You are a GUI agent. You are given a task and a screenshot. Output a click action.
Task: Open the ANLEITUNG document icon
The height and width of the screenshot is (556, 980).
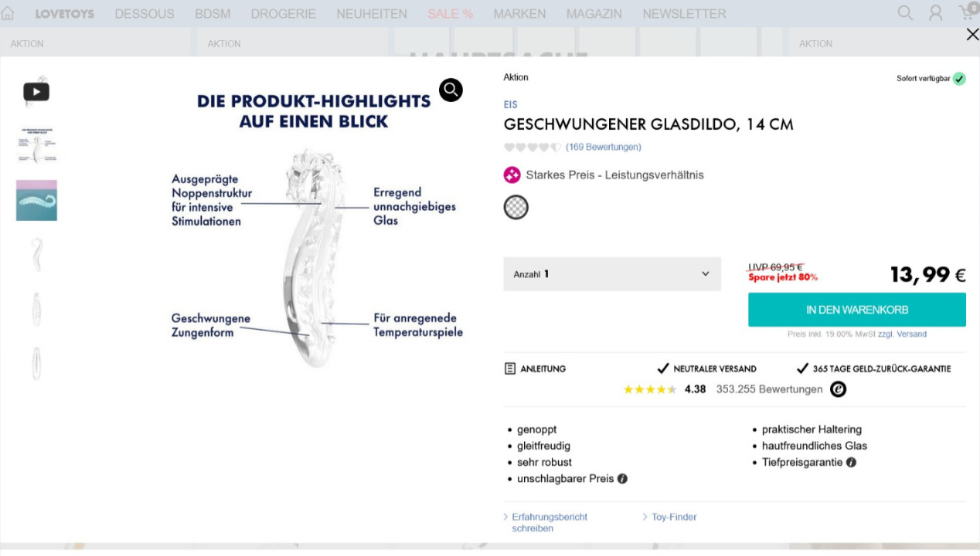pos(509,368)
